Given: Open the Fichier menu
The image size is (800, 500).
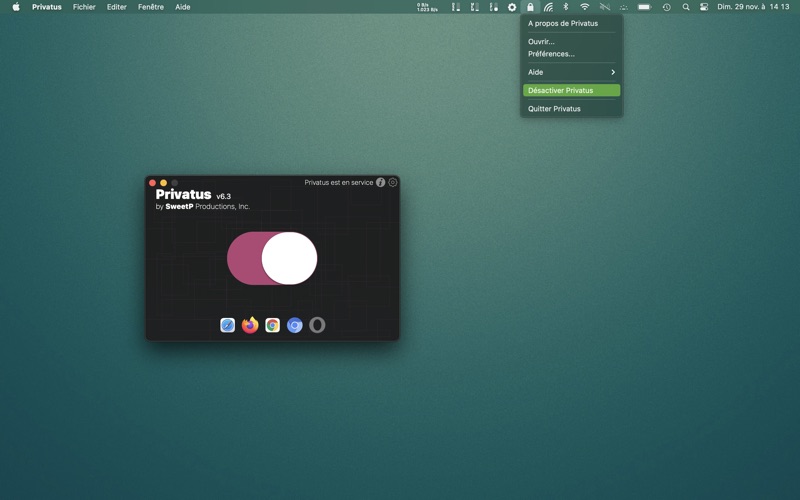Looking at the screenshot, I should coord(84,7).
